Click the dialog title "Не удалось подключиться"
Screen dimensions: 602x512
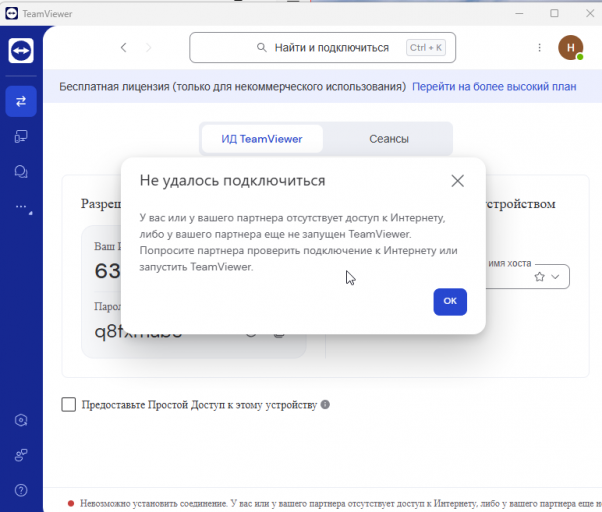pos(232,180)
